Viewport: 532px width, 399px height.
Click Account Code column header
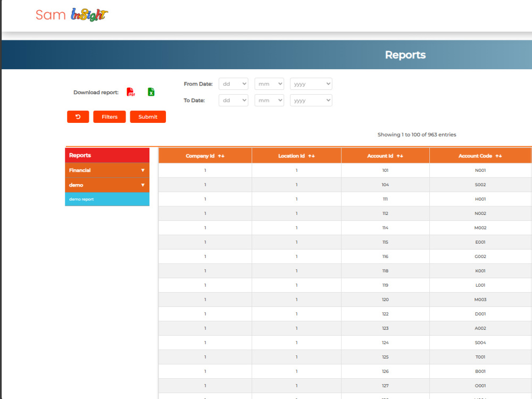pyautogui.click(x=480, y=156)
